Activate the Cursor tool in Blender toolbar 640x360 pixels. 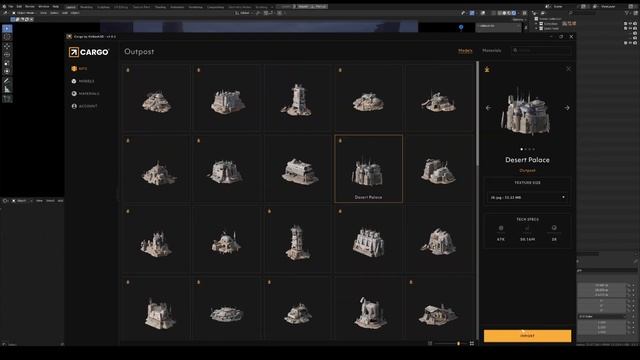7,37
